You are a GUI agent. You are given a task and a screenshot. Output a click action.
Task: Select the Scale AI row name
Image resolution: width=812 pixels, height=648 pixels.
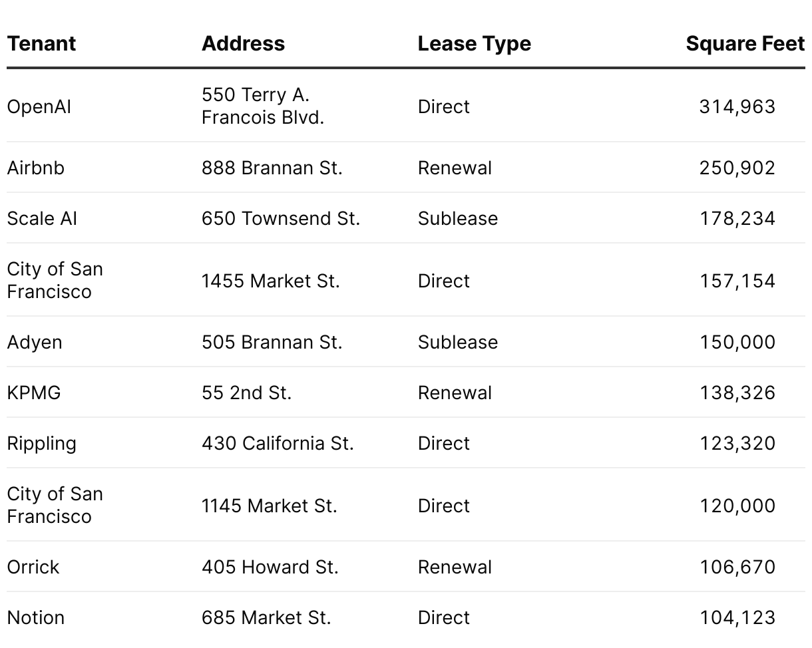(x=42, y=218)
